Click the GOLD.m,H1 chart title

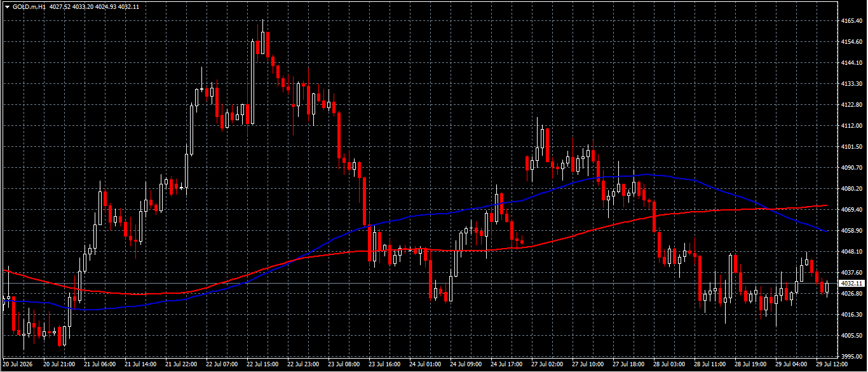tap(29, 6)
